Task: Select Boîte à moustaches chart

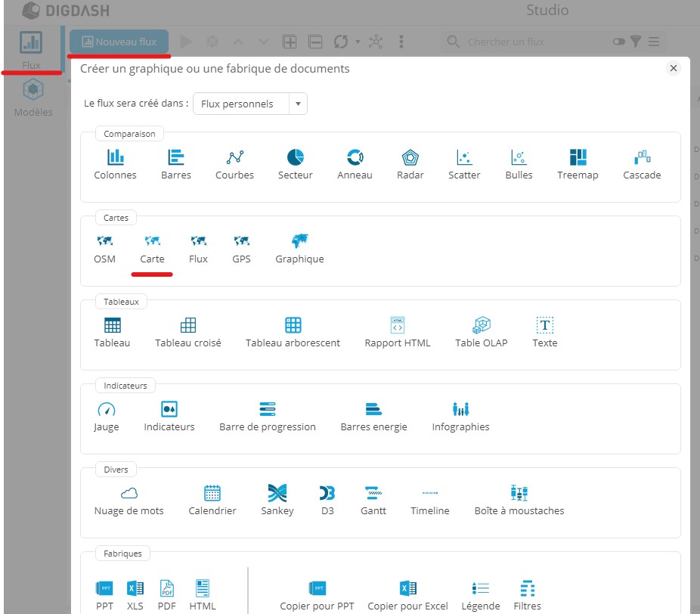Action: coord(519,501)
